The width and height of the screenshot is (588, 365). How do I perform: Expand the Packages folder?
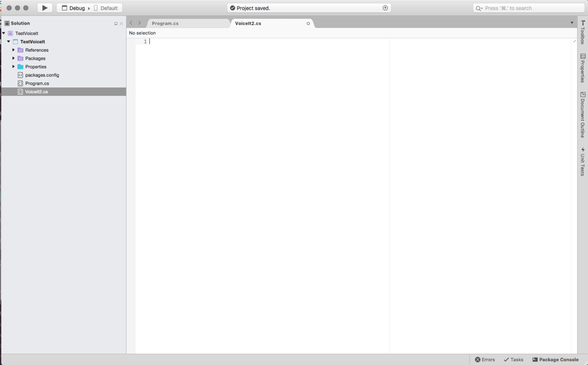click(x=13, y=58)
